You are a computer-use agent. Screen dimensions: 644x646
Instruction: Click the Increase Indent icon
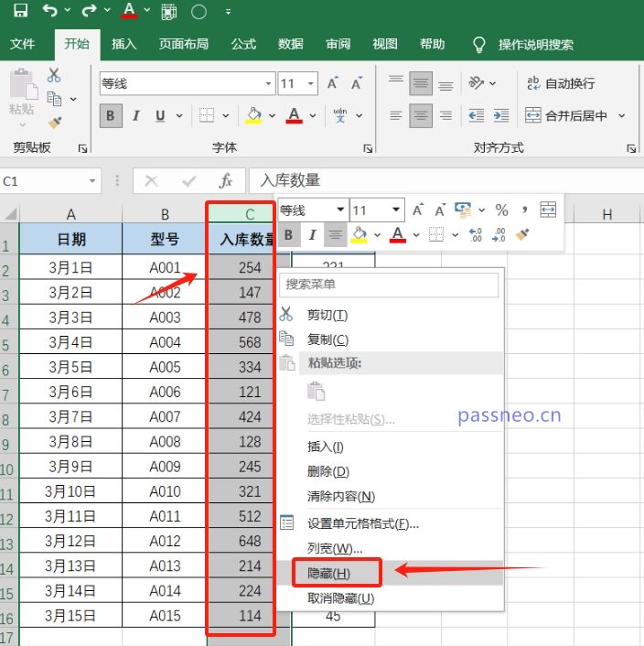pyautogui.click(x=501, y=115)
